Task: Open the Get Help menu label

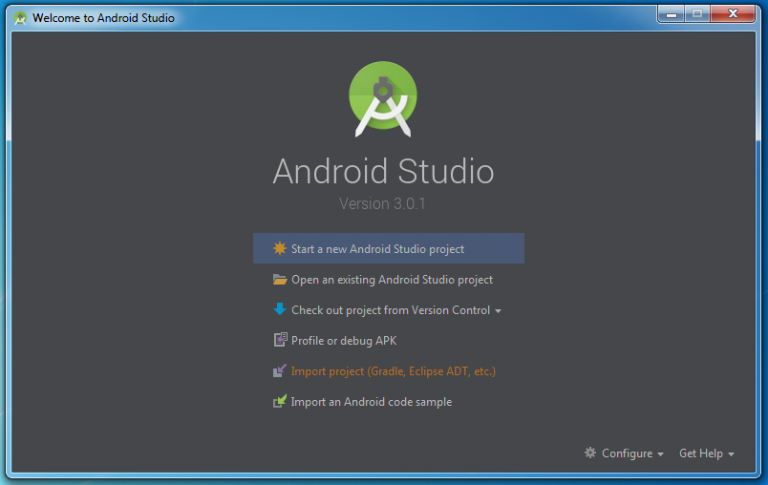Action: [x=700, y=453]
